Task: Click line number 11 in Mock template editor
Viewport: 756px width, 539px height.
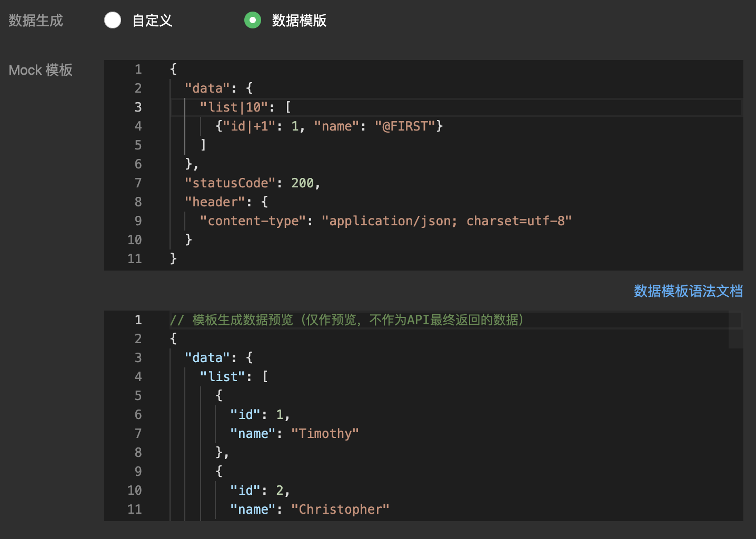Action: (x=135, y=259)
